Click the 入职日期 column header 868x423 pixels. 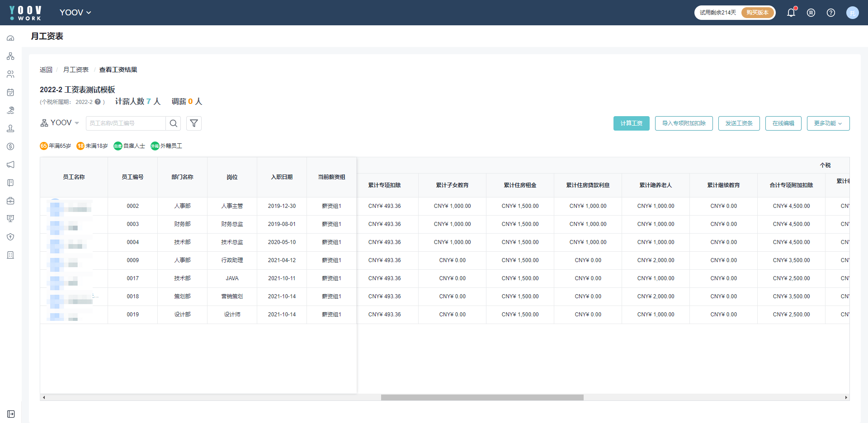(282, 177)
